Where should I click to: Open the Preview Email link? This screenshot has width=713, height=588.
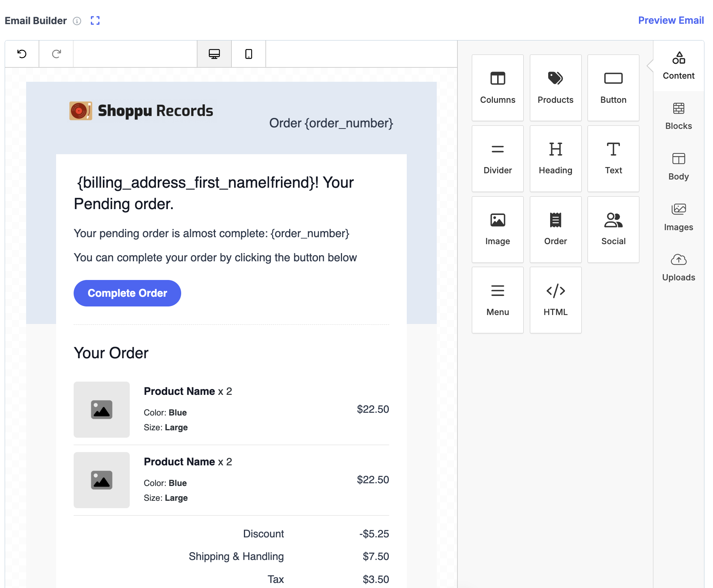671,20
